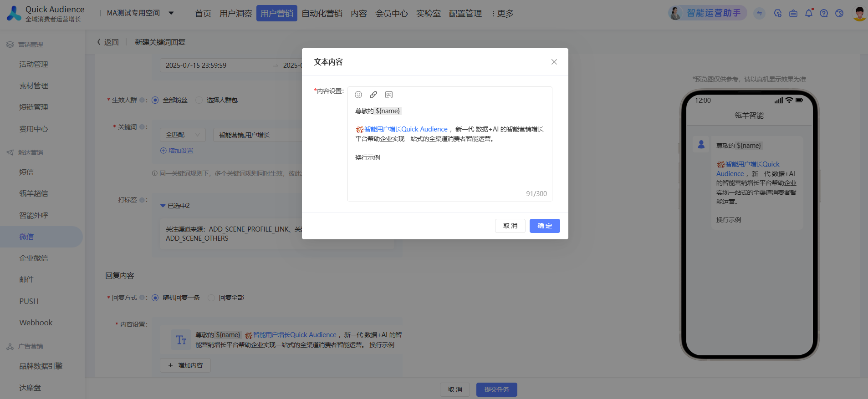The width and height of the screenshot is (868, 399).
Task: Click the insert variable (x) icon
Action: tap(389, 95)
